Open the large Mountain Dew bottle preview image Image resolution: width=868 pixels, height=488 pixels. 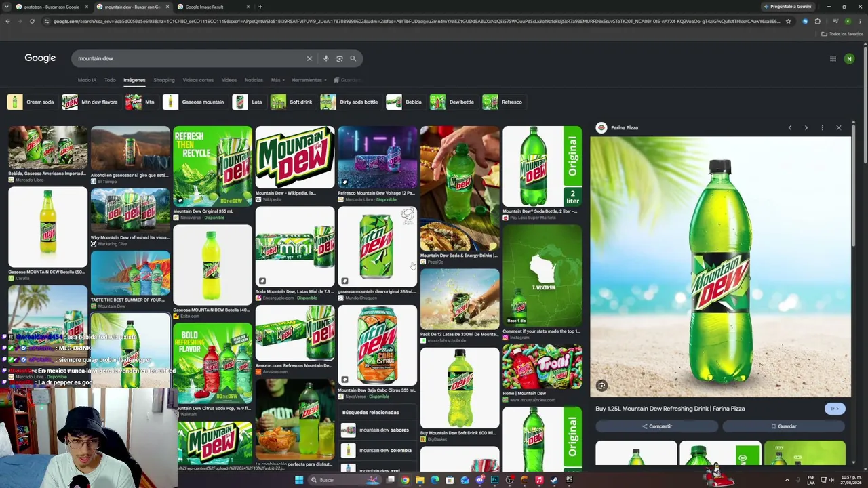pos(720,266)
